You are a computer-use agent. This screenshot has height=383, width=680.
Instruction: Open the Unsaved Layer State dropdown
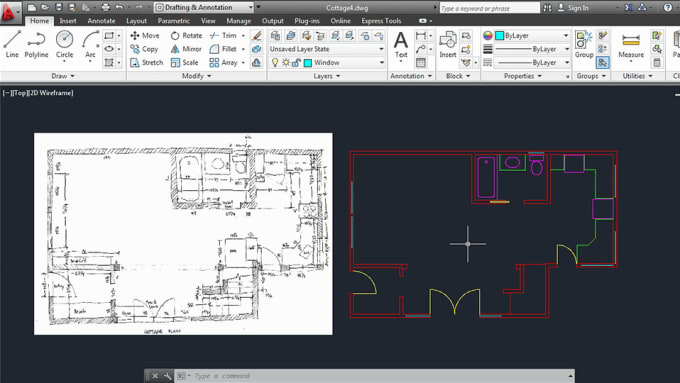point(327,49)
